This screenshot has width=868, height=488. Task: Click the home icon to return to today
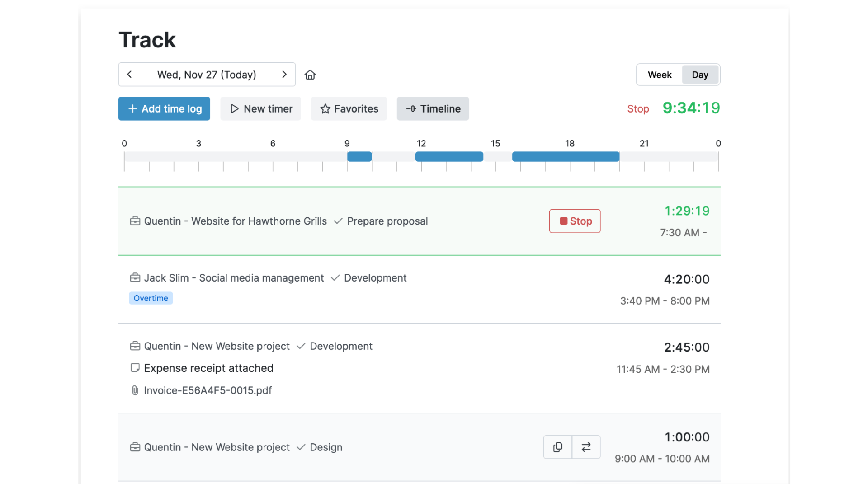[x=310, y=75]
